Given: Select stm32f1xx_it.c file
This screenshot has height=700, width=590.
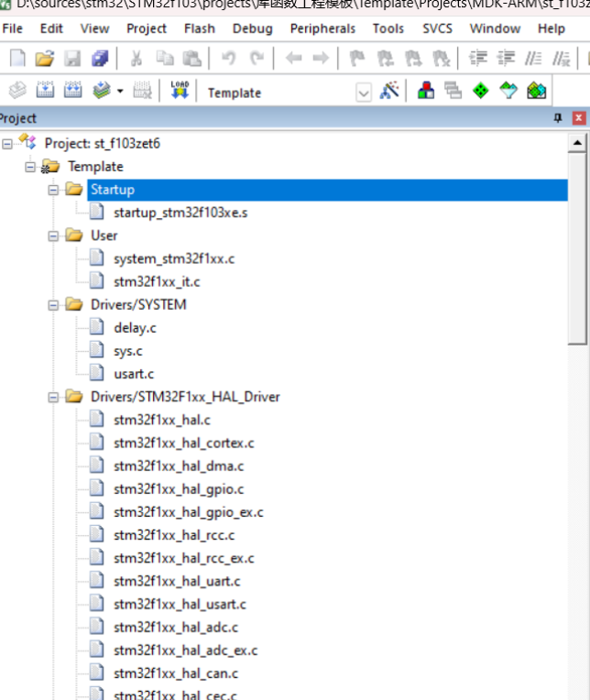Looking at the screenshot, I should (x=157, y=282).
